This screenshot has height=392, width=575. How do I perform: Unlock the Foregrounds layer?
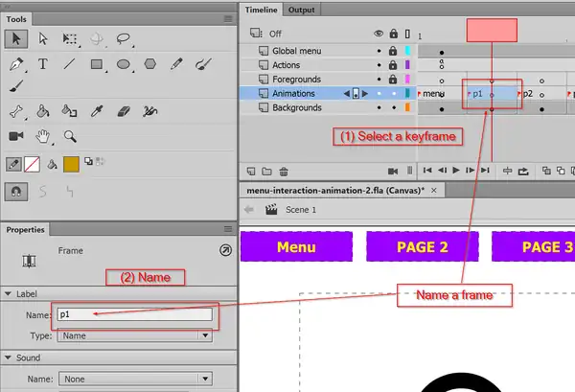392,80
